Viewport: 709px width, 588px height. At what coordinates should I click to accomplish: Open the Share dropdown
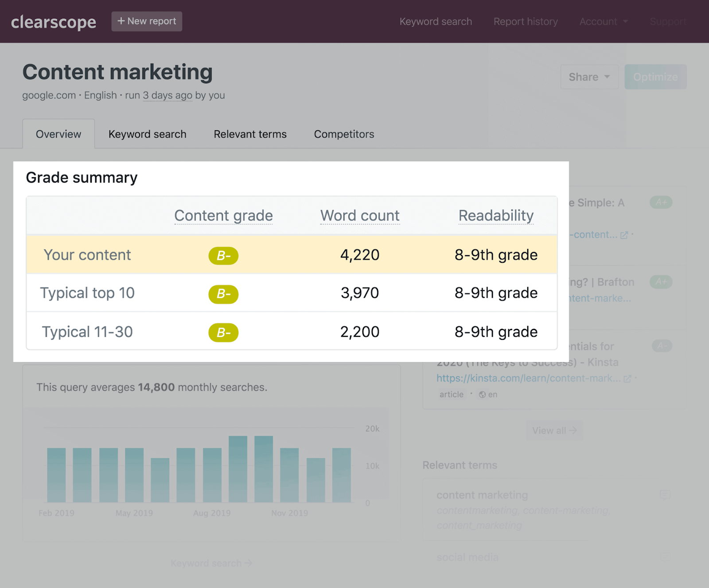pos(589,77)
